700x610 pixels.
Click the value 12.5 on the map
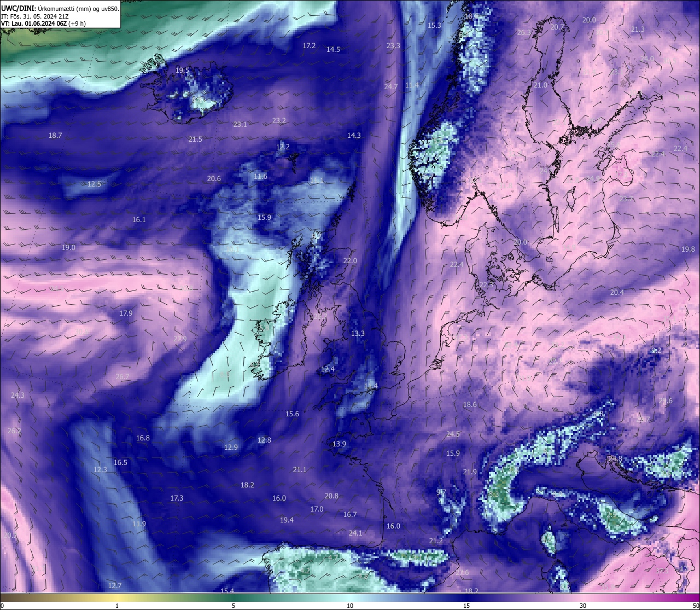pyautogui.click(x=94, y=184)
